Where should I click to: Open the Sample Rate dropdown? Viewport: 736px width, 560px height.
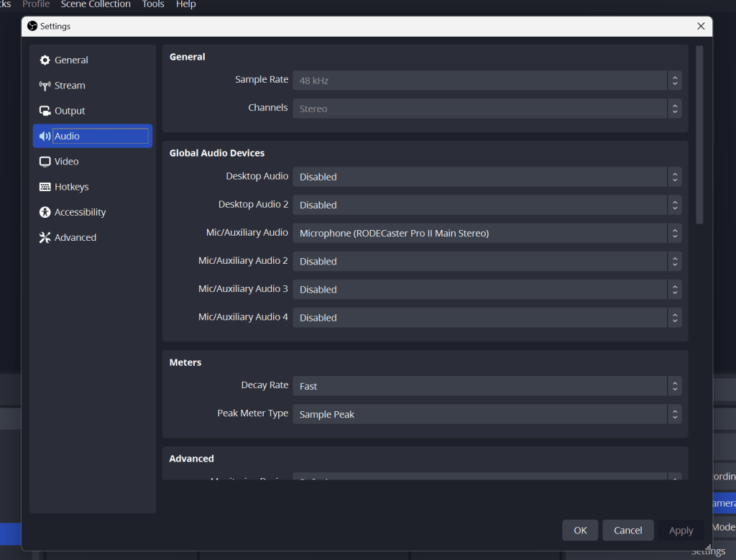coord(487,81)
